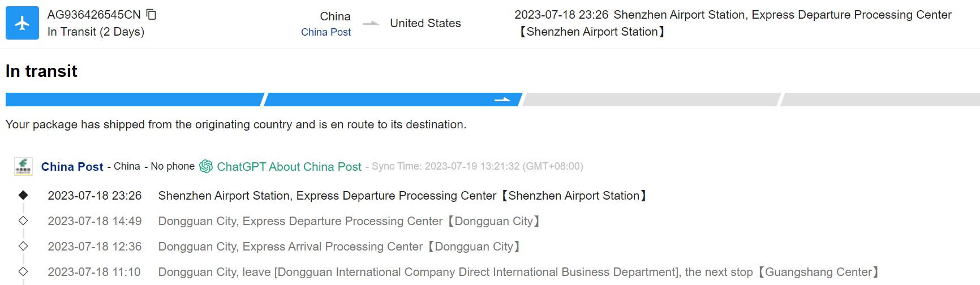Image resolution: width=980 pixels, height=285 pixels.
Task: Open the China Post link under China
Action: click(x=325, y=32)
